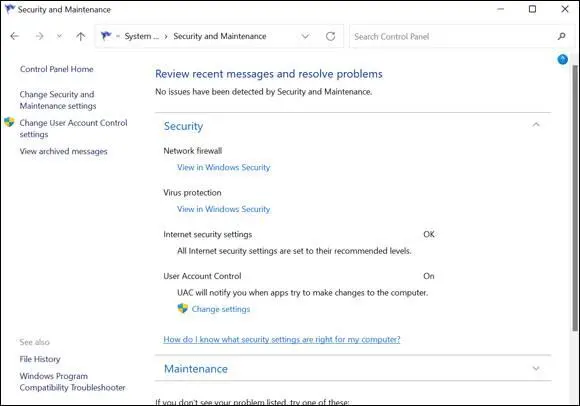Viewport: 580px width, 406px height.
Task: Click the User Account Control On status
Action: [429, 276]
